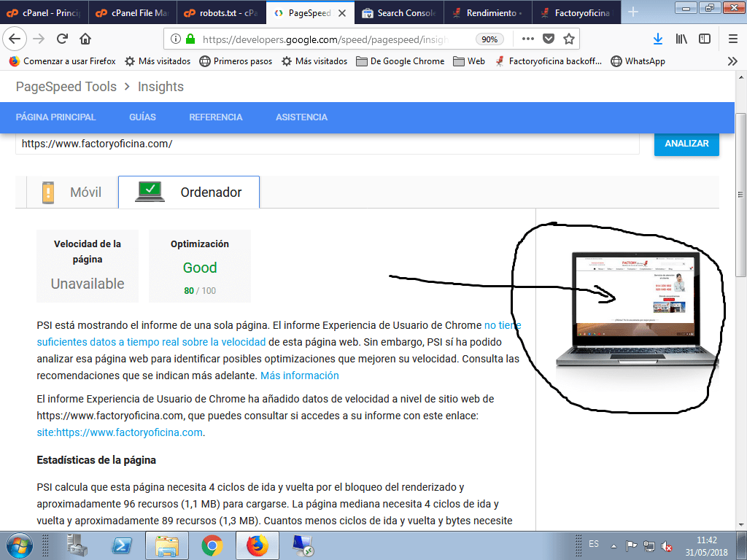Open the site:https://www.factoryoficina.com link

(120, 432)
